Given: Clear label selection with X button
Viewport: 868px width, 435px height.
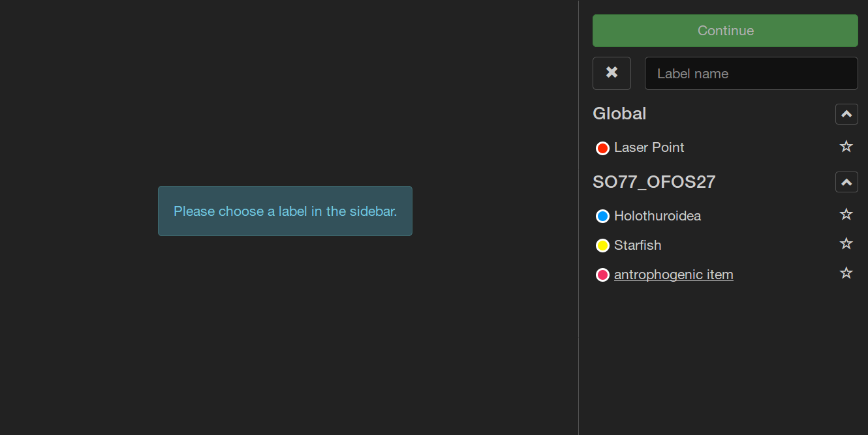Looking at the screenshot, I should [x=612, y=73].
